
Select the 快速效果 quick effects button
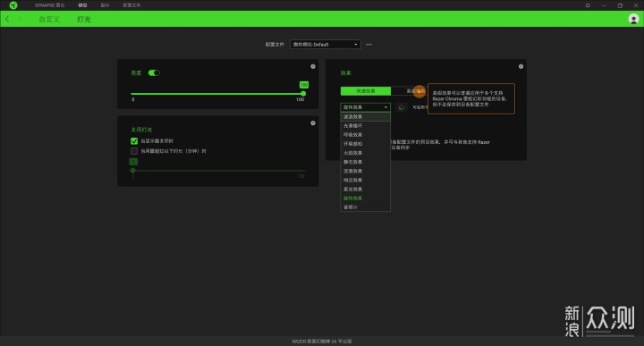[x=366, y=90]
